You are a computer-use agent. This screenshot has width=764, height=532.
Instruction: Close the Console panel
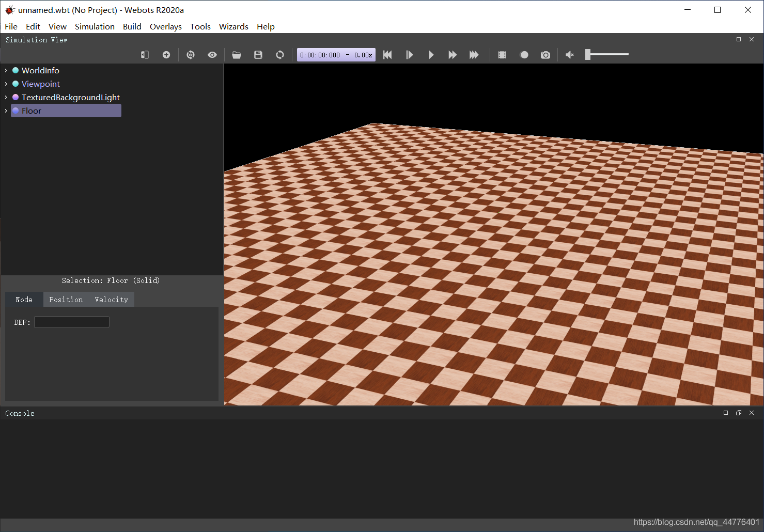[752, 413]
